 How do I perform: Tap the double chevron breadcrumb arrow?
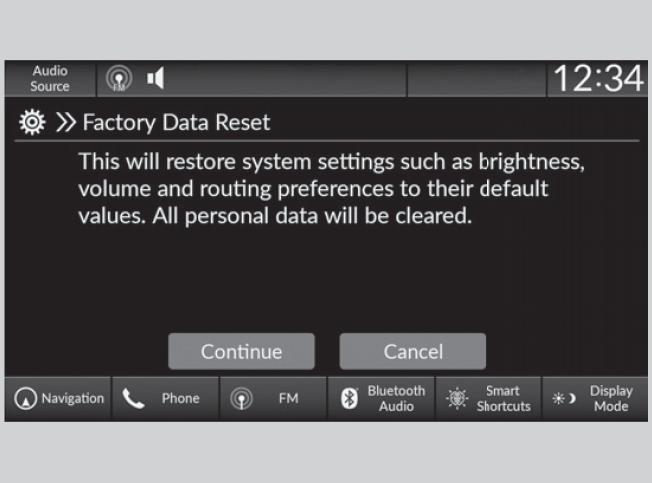click(65, 123)
